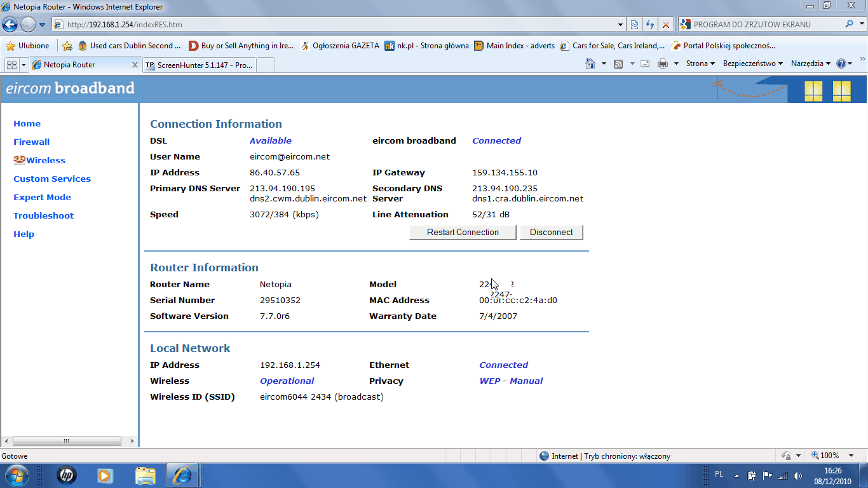Open the Print options dropdown arrow

tap(676, 64)
